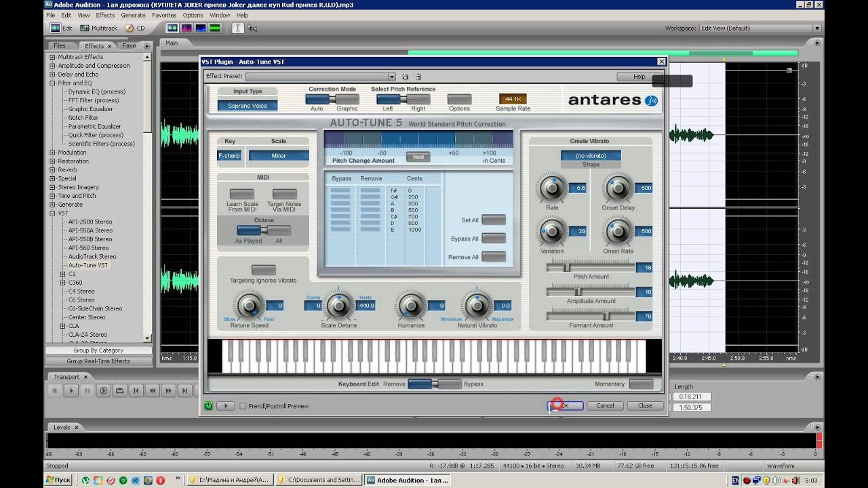
Task: Switch to Multitrack view
Action: [x=99, y=28]
